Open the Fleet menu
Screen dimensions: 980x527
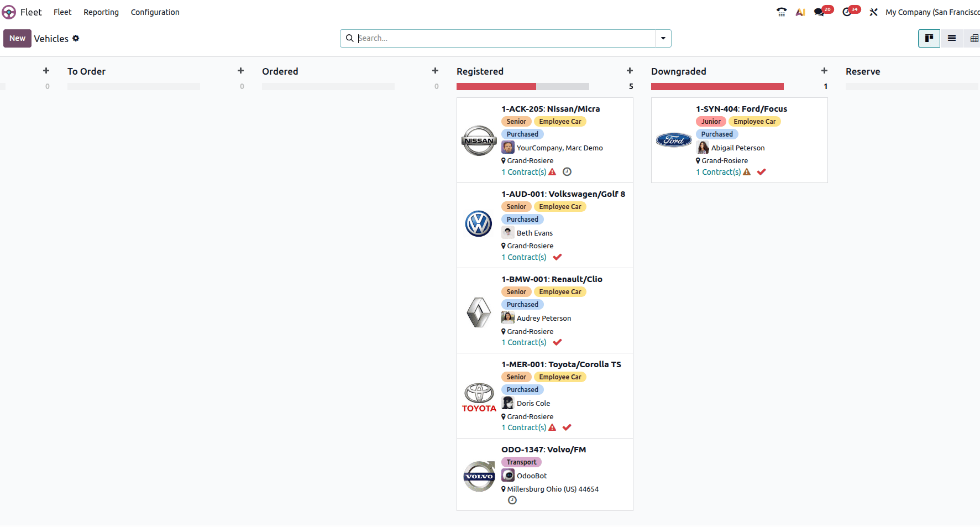[x=62, y=12]
